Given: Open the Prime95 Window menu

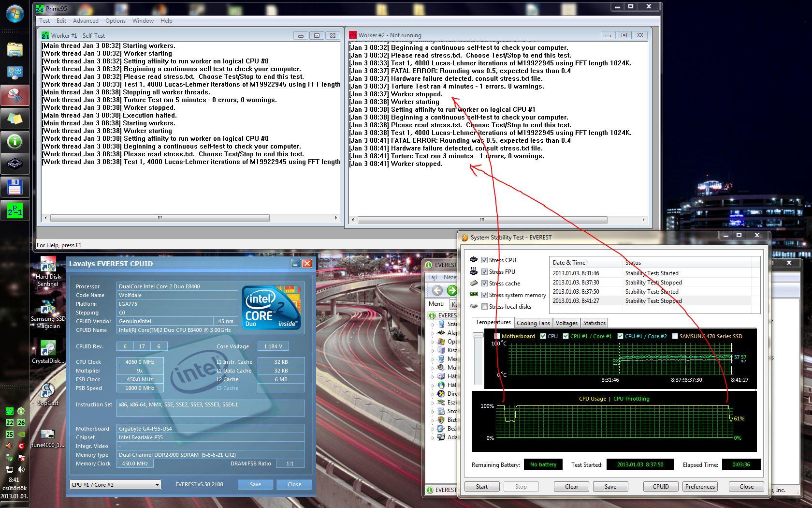Looking at the screenshot, I should (x=143, y=21).
